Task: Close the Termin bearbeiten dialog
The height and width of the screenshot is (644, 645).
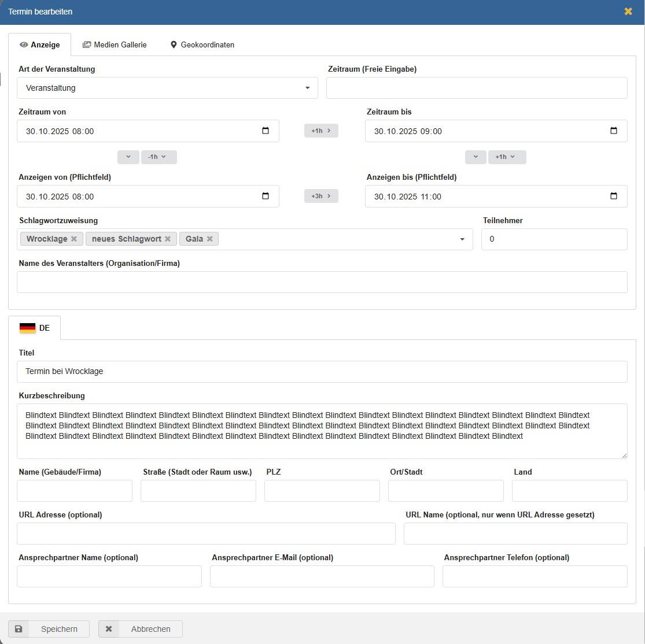Action: [x=628, y=12]
